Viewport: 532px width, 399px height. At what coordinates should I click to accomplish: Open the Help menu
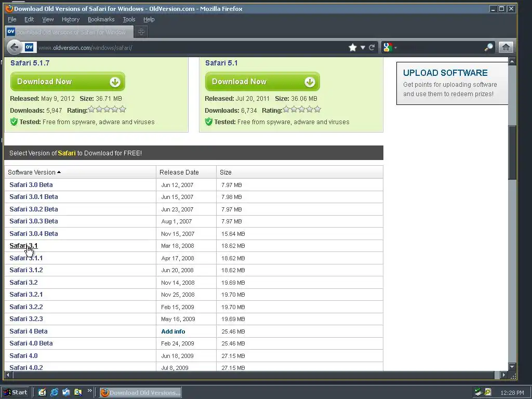(149, 19)
